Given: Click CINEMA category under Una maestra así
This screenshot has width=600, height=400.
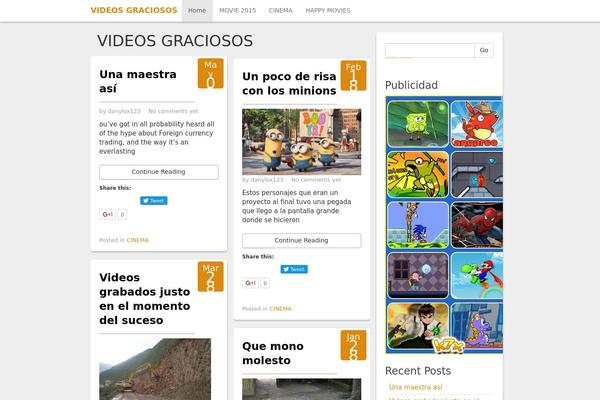Looking at the screenshot, I should (x=137, y=240).
